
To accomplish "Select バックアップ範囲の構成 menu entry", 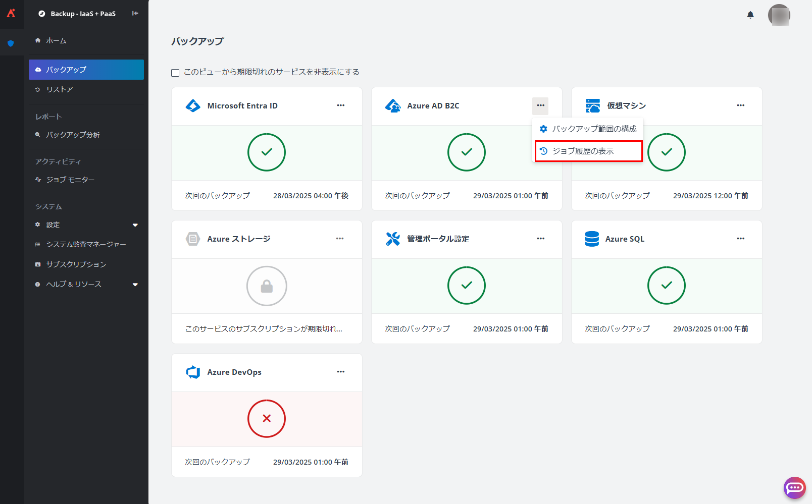I will 588,129.
